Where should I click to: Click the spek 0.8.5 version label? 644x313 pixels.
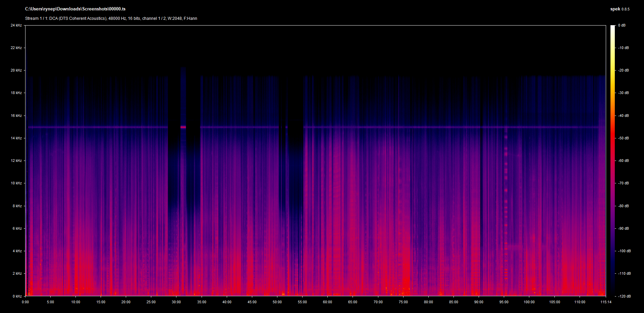click(620, 9)
